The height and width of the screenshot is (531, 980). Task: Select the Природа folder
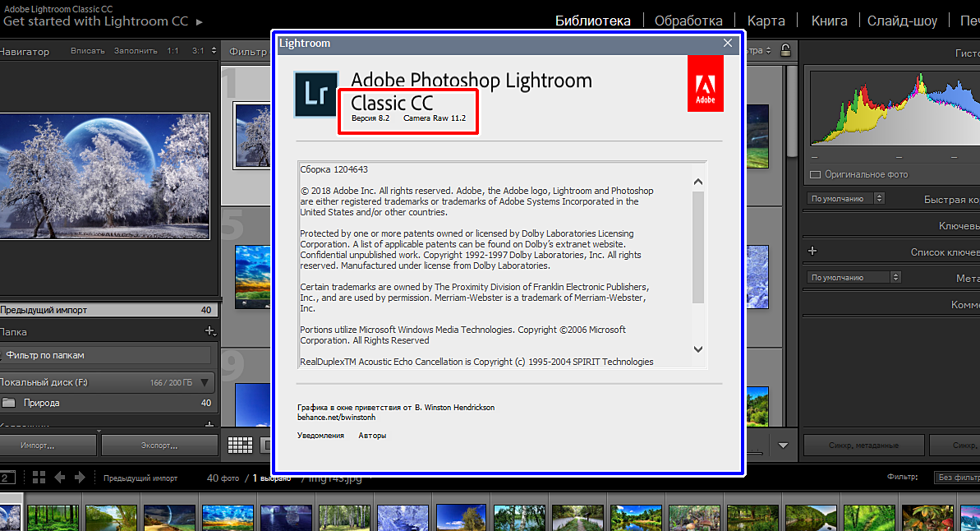point(108,403)
